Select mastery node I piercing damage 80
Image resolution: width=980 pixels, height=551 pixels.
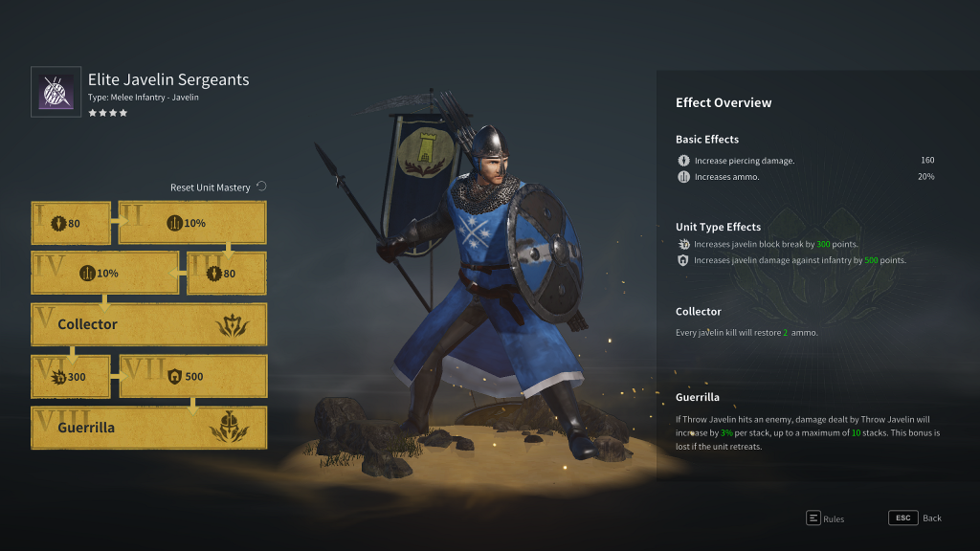pos(71,223)
